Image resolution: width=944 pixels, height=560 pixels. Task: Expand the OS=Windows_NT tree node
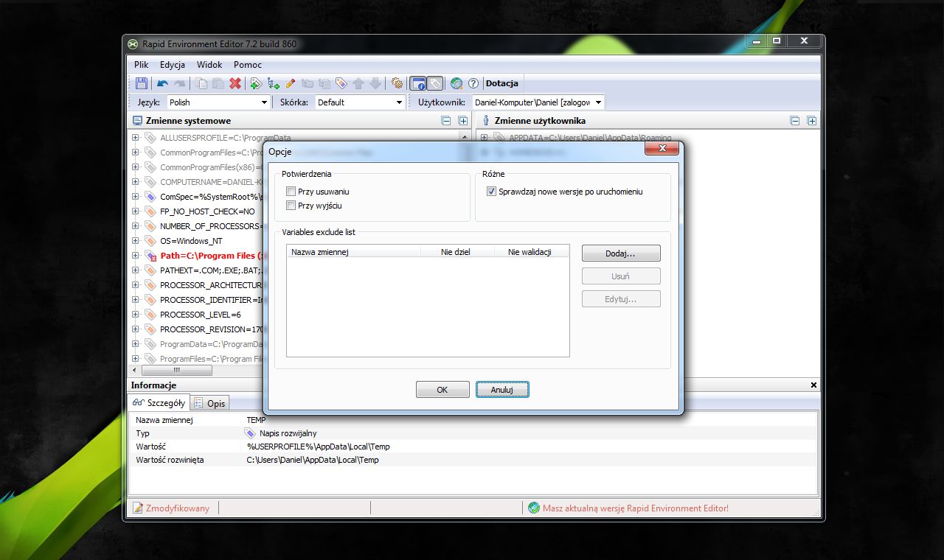coord(135,241)
